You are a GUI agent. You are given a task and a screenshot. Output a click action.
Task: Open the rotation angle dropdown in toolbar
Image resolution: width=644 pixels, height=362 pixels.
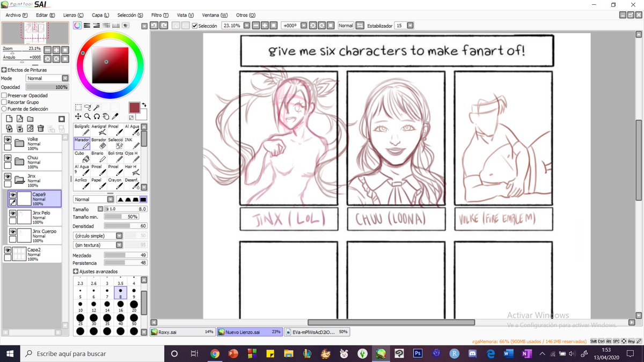point(304,25)
